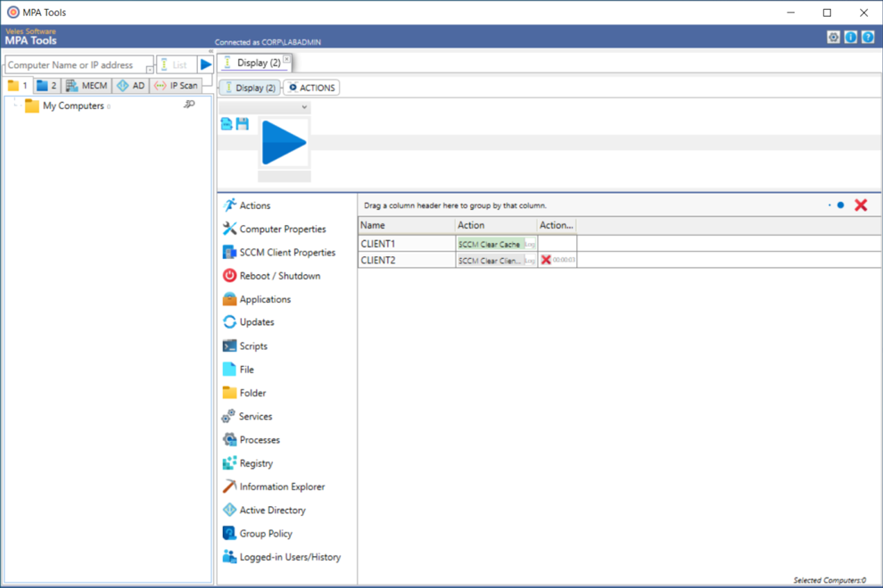This screenshot has height=588, width=883.
Task: Open the Services category
Action: (x=247, y=417)
